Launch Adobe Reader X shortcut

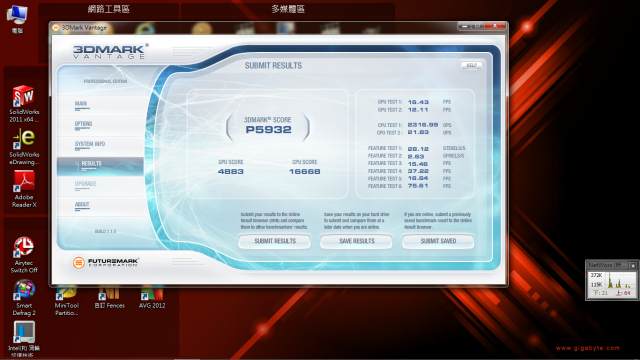coord(24,189)
